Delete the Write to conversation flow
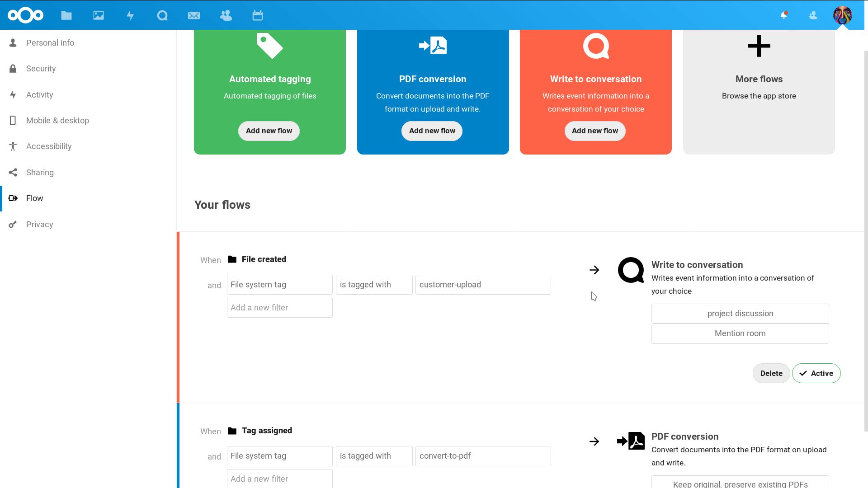 click(771, 373)
